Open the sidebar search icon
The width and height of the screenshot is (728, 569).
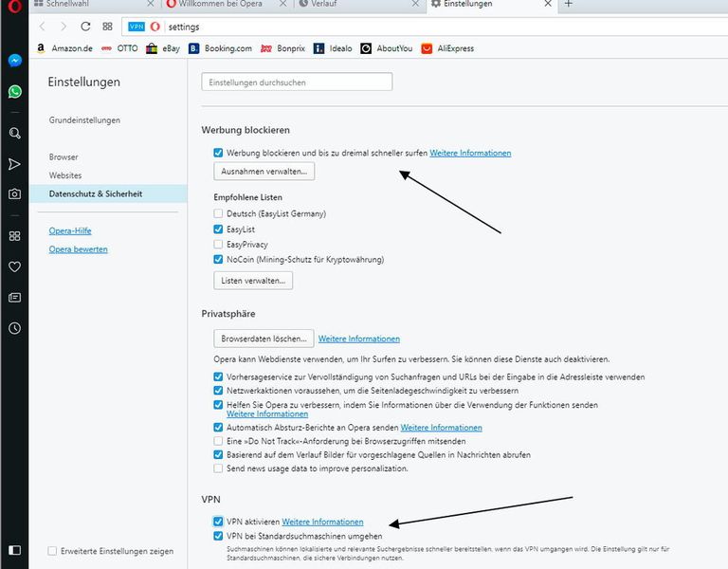[14, 134]
